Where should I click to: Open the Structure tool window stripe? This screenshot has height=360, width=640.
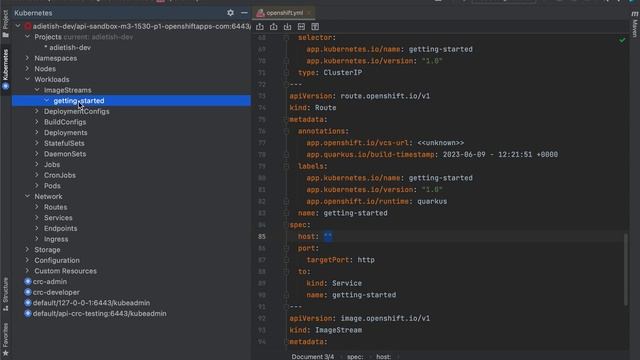tap(5, 294)
